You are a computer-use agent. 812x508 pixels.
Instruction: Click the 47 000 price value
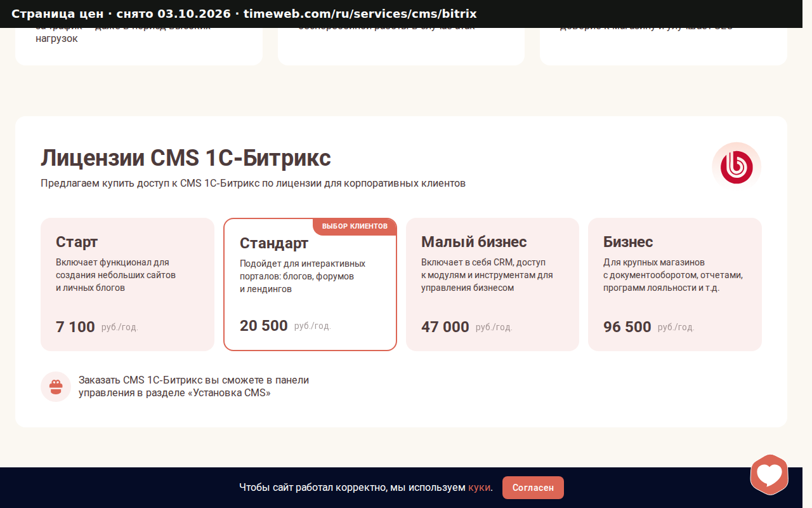coord(445,327)
